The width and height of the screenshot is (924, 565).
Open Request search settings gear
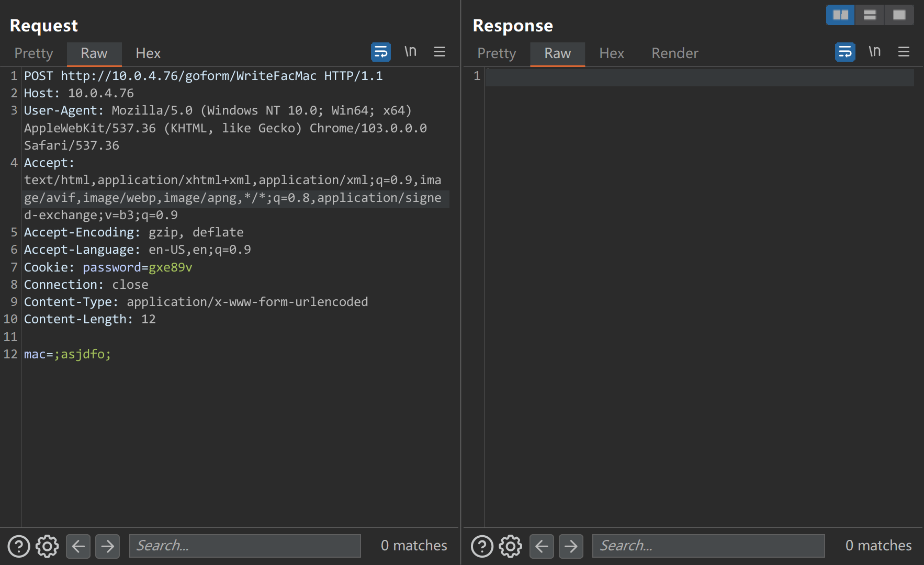point(47,546)
